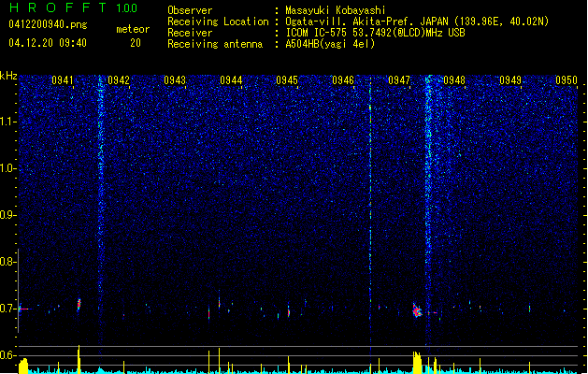
Task: Click the 0947 time marker
Action: tap(399, 80)
